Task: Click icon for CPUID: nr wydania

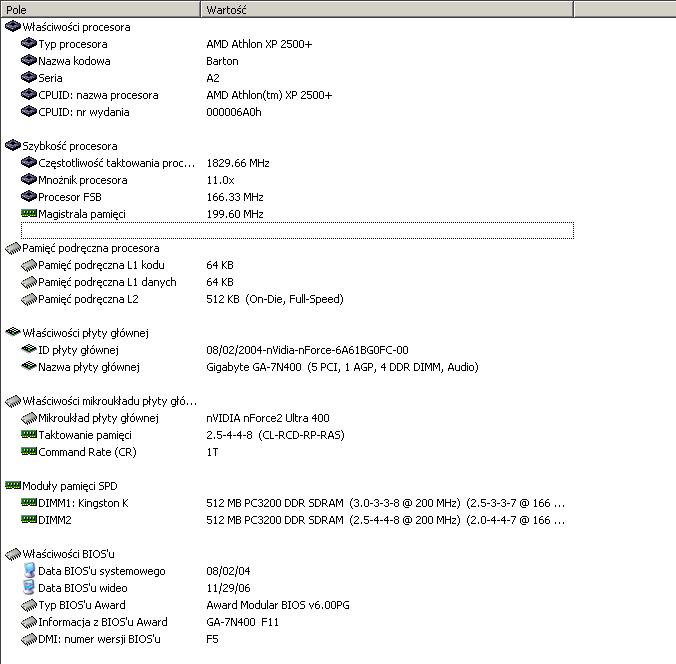Action: [28, 112]
